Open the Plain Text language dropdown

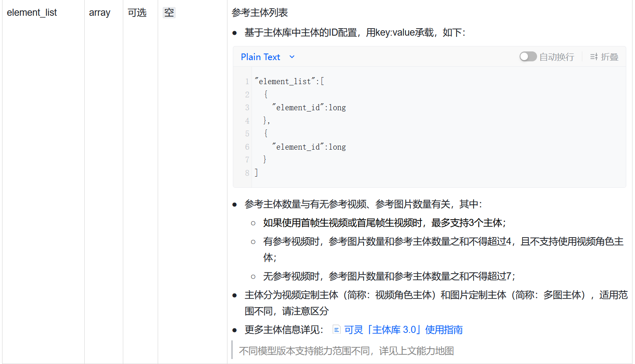point(261,57)
